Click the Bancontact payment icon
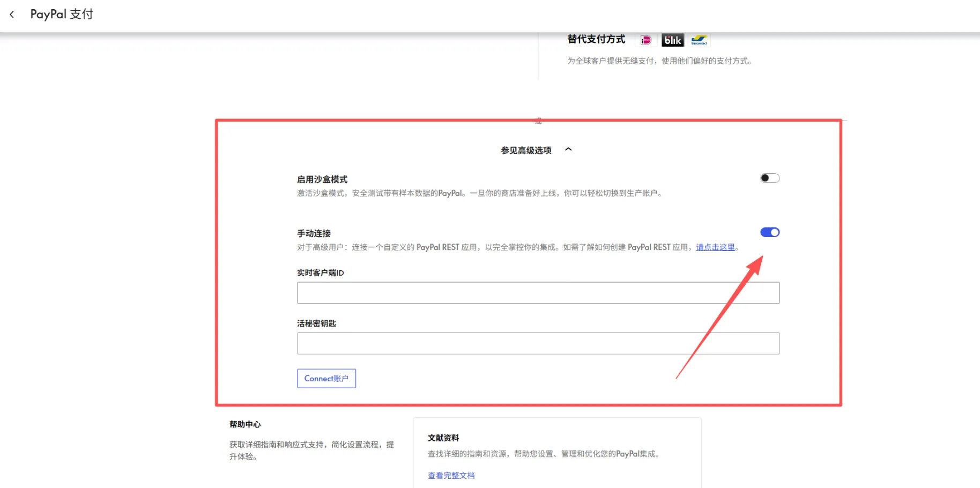The width and height of the screenshot is (980, 488). point(700,40)
